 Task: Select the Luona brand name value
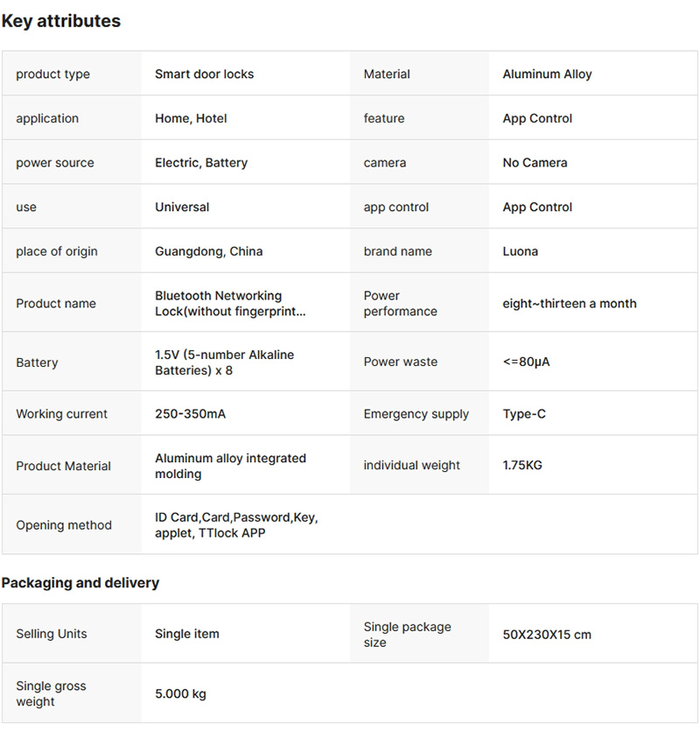pyautogui.click(x=521, y=251)
